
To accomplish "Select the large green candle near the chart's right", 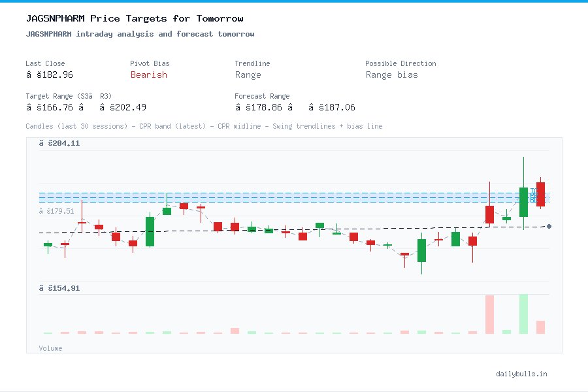I will point(523,203).
